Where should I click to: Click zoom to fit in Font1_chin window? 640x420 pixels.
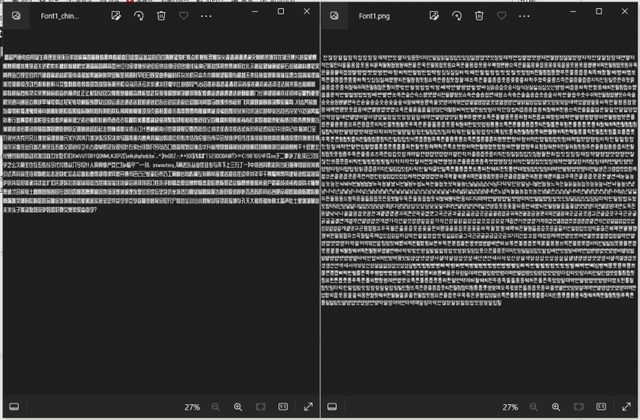(x=260, y=407)
